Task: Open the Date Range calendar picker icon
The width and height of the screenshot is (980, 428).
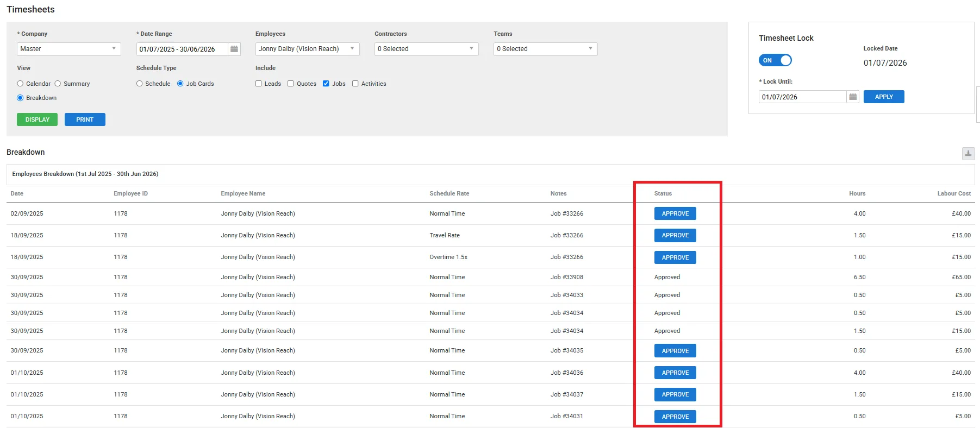Action: click(x=234, y=49)
